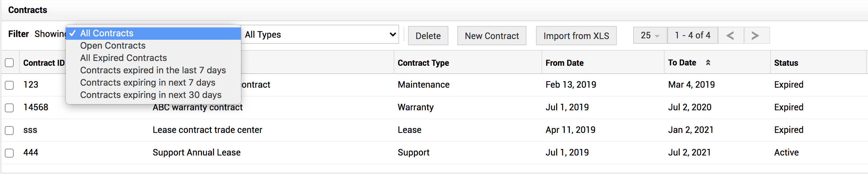Toggle the select-all contracts checkbox

click(10, 63)
